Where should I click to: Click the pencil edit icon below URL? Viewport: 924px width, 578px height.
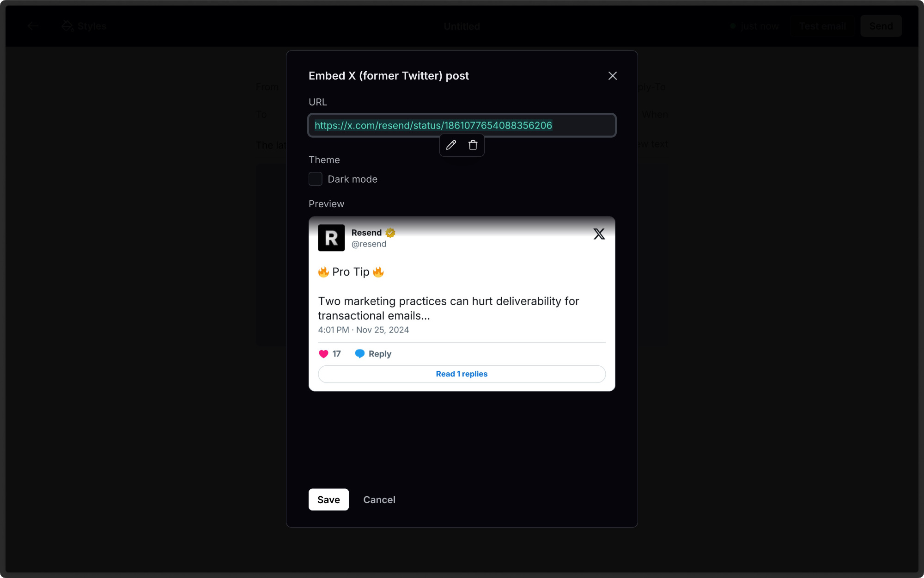tap(451, 145)
